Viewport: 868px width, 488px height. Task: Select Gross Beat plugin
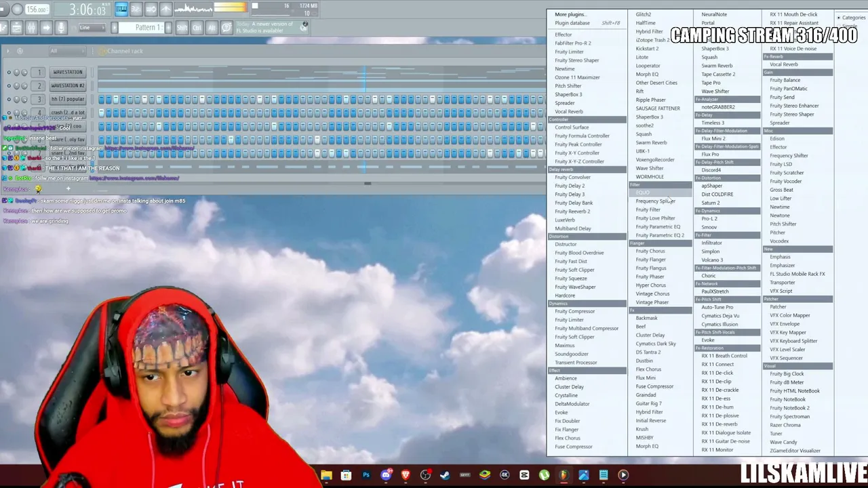point(781,190)
